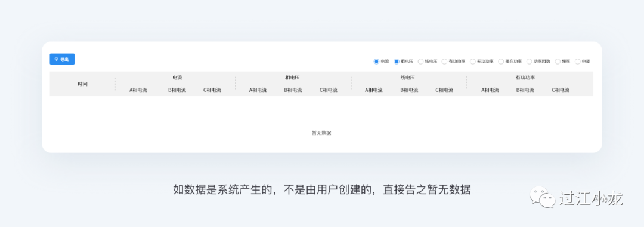
Task: Click B相电流 column under 相电压 group
Action: [293, 90]
